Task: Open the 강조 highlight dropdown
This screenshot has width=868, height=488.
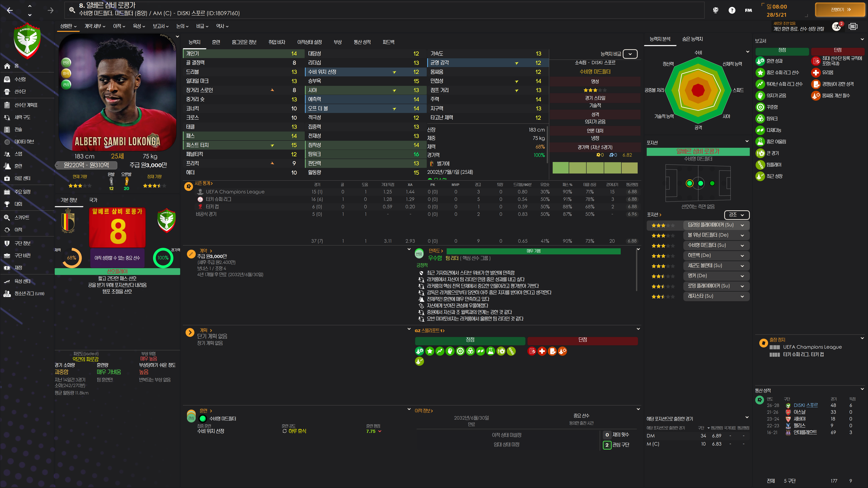Action: point(736,215)
